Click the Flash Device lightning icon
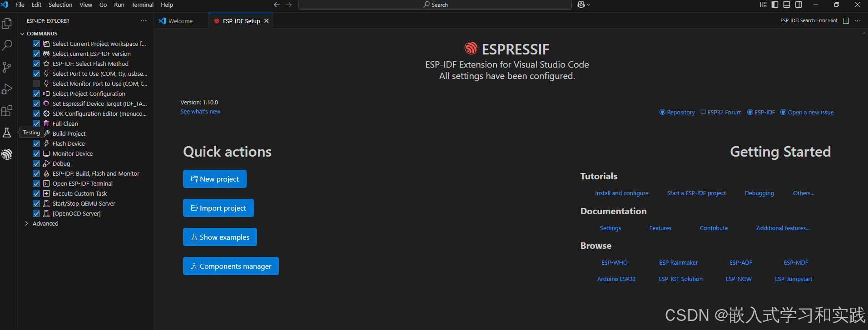This screenshot has height=330, width=868. coord(46,143)
